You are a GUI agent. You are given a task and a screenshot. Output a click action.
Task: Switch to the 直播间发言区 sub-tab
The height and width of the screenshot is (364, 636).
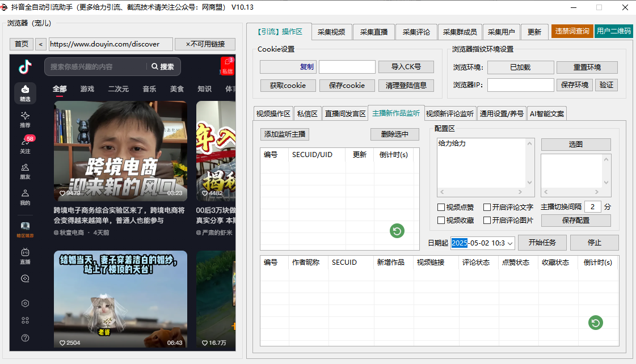(x=345, y=114)
